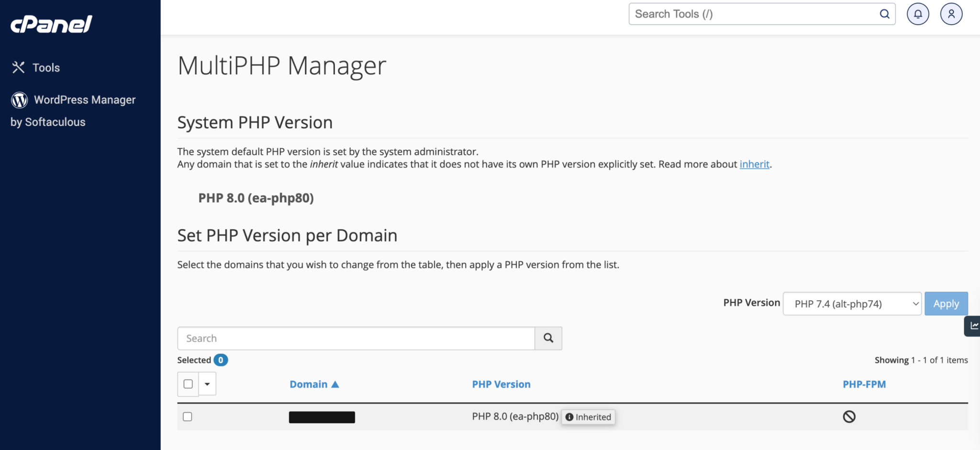Expand the select-all options arrow
Screen dimensions: 980x450
tap(207, 383)
